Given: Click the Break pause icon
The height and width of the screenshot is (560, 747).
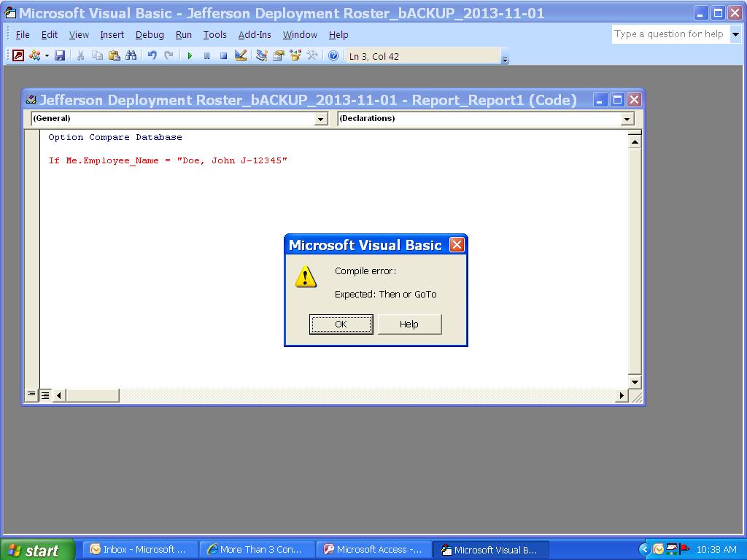Looking at the screenshot, I should coord(206,55).
